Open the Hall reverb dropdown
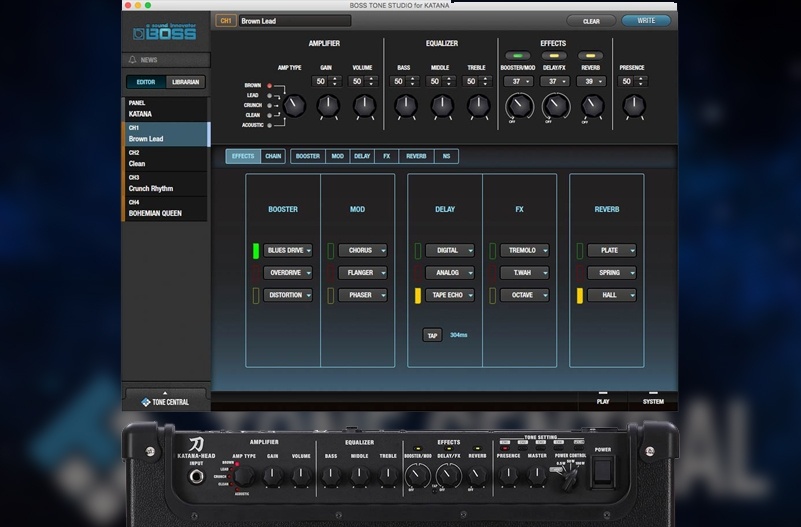 click(612, 295)
